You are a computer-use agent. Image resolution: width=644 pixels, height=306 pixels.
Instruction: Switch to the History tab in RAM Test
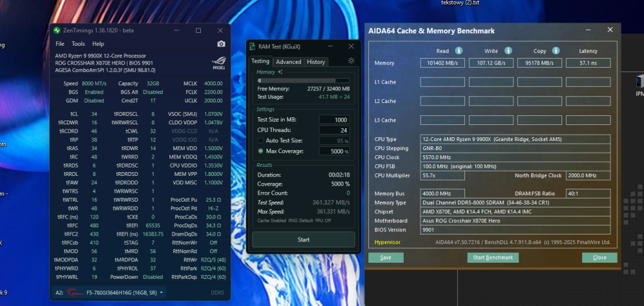coord(316,62)
